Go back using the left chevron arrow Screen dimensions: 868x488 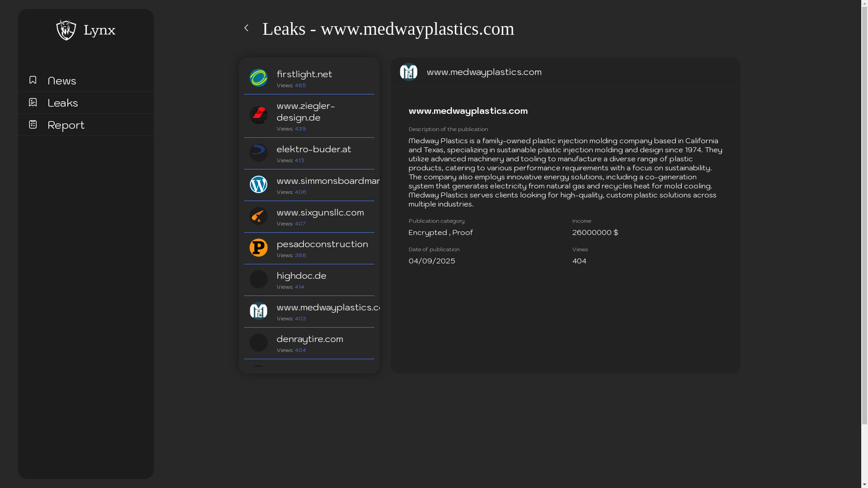click(246, 28)
